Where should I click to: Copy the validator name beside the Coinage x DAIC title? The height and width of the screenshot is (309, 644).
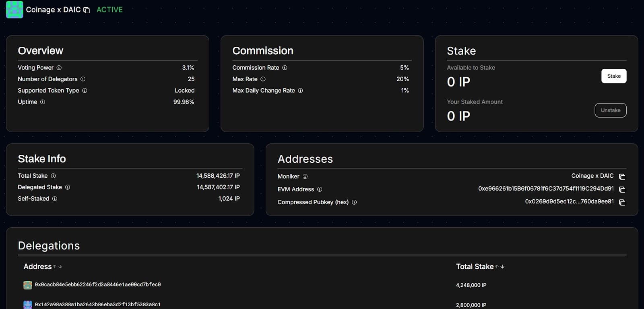pos(87,10)
